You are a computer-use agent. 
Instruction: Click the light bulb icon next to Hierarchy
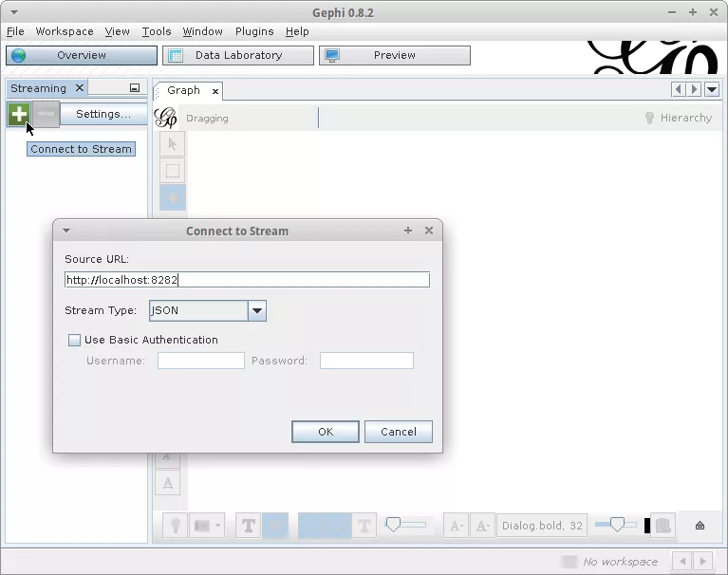(x=649, y=118)
